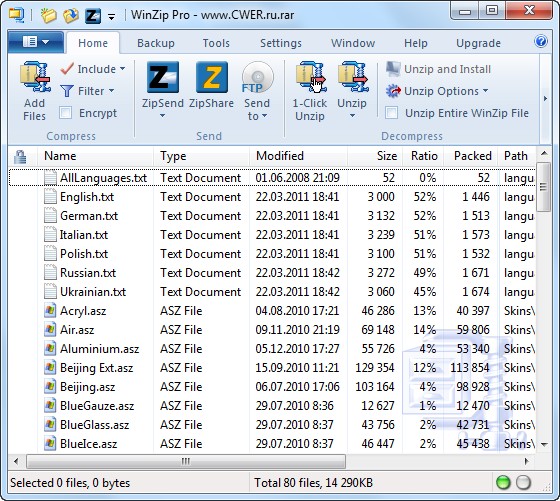The image size is (560, 501).
Task: Click the ZipSend quick-access icon in title bar
Action: [x=92, y=16]
